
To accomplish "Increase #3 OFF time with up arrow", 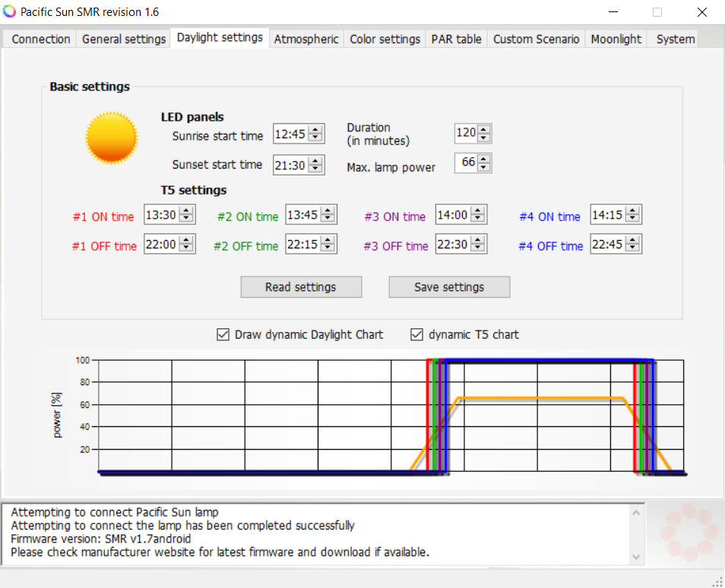I will click(478, 240).
